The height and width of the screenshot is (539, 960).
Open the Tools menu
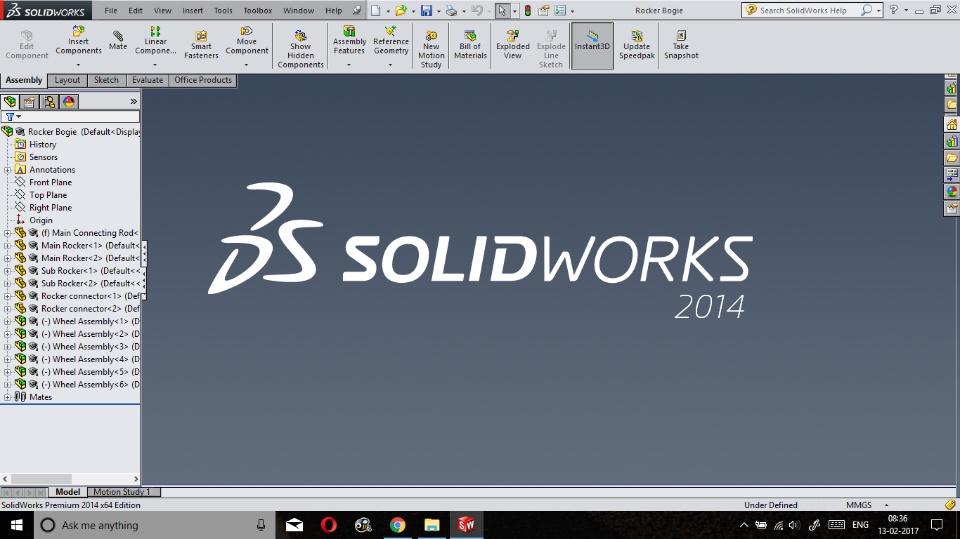[x=223, y=10]
